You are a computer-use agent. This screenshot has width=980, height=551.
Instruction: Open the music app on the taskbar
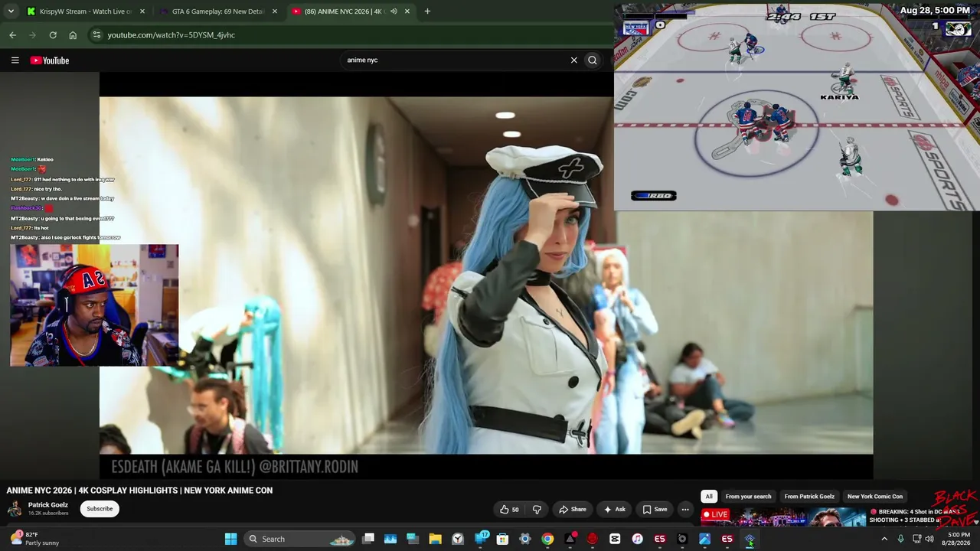[637, 539]
